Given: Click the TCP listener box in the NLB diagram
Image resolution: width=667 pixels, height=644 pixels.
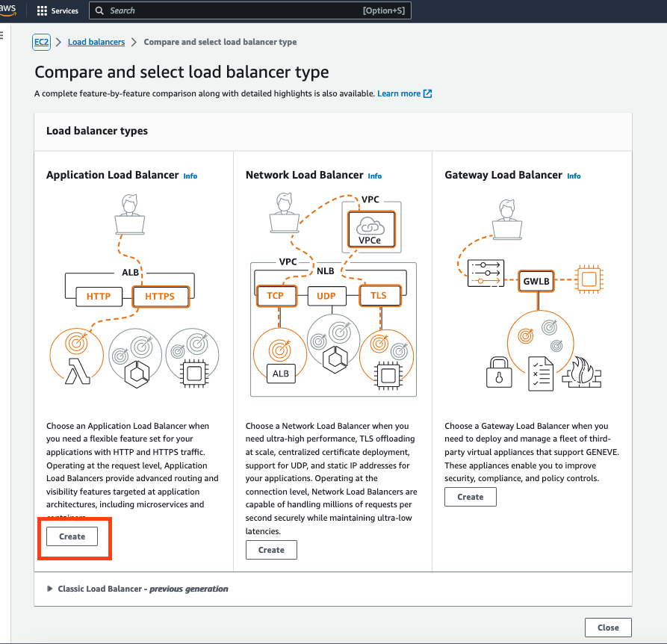Looking at the screenshot, I should click(276, 296).
